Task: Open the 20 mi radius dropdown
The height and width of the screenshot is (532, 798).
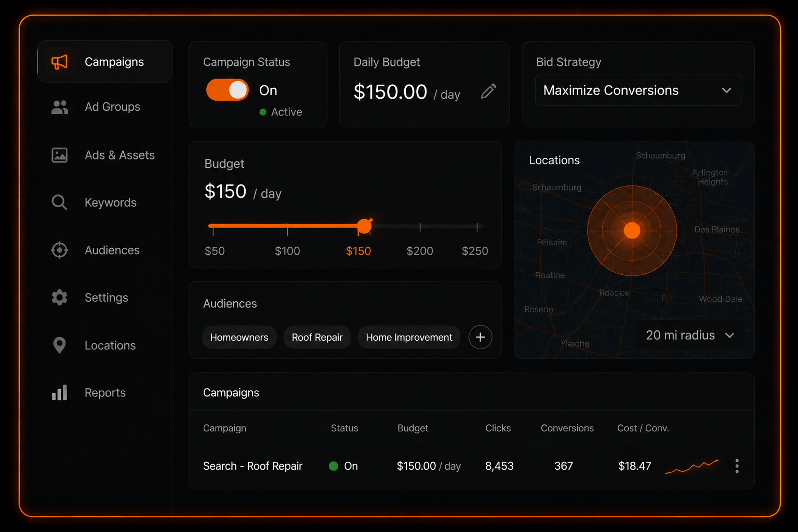Action: point(689,336)
